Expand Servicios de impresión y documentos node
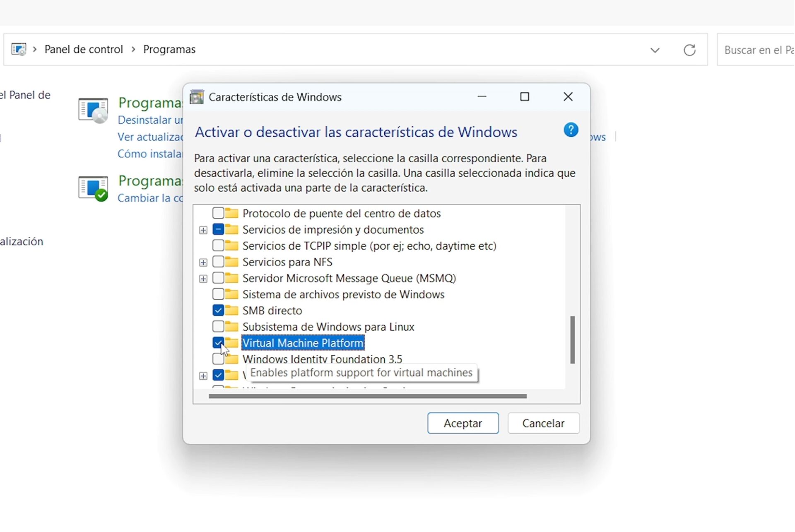The width and height of the screenshot is (795, 532). click(203, 230)
